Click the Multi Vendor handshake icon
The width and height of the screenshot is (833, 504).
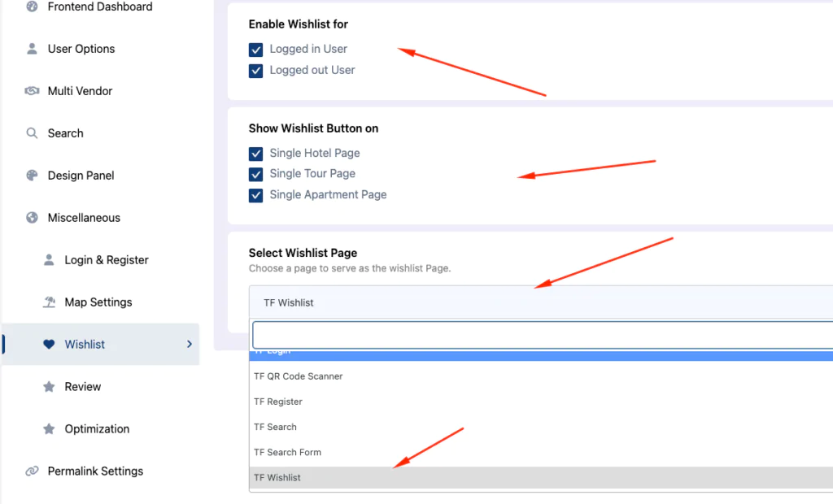[x=32, y=91]
